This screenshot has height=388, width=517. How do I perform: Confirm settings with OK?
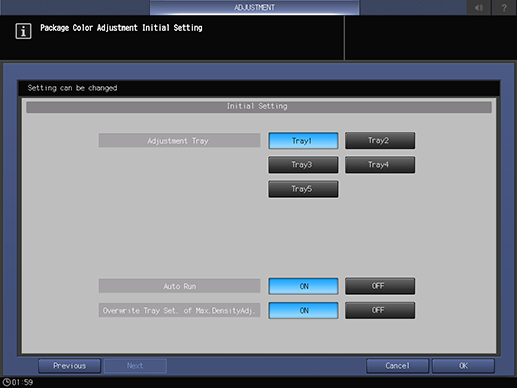point(463,366)
